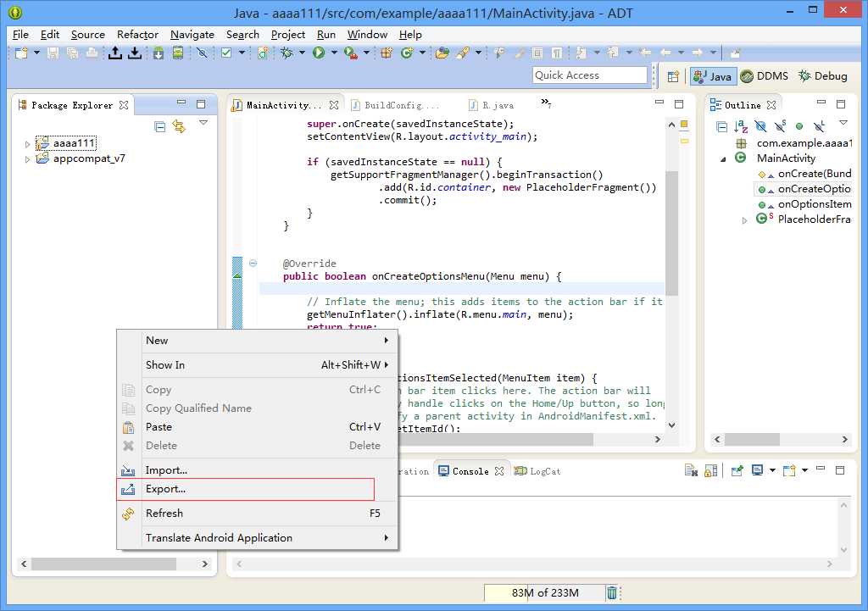Switch to the LogCat tab
The width and height of the screenshot is (868, 611).
pos(537,471)
